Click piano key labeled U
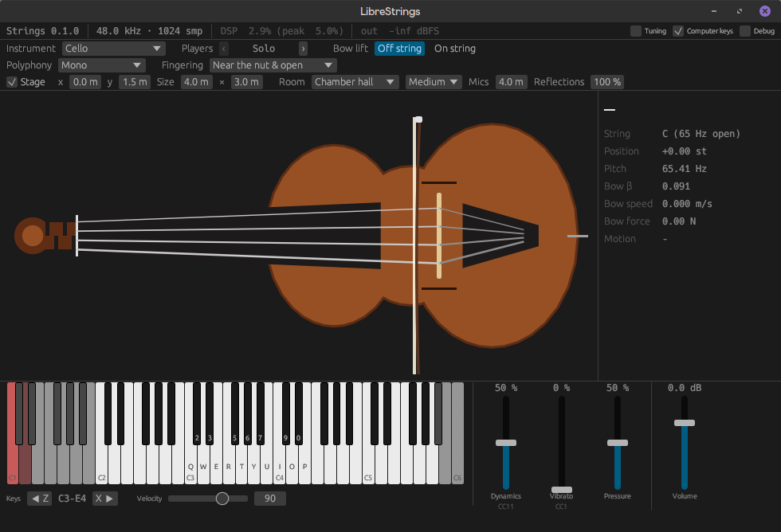 (267, 467)
